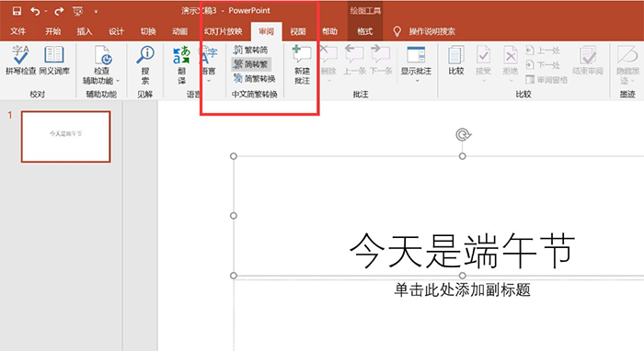Expand 检查辅助功能 dropdown arrow
The height and width of the screenshot is (351, 644).
118,81
